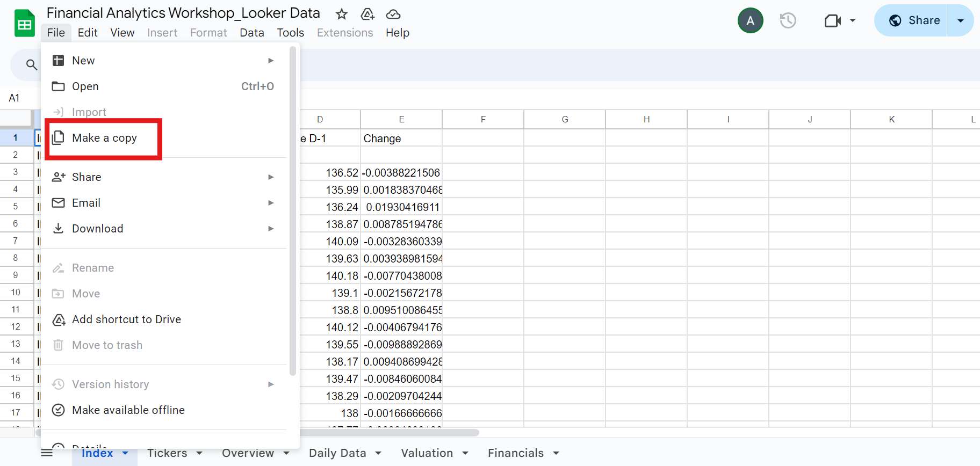Image resolution: width=980 pixels, height=466 pixels.
Task: Click the add to Drive icon in title
Action: tap(367, 14)
